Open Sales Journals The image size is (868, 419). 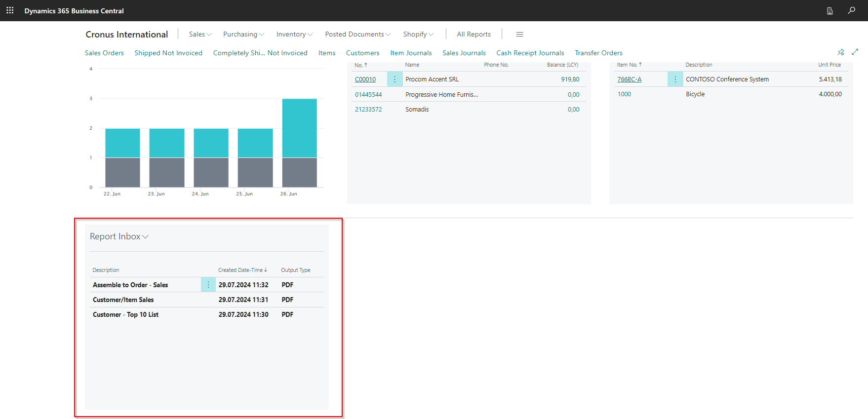coord(464,53)
